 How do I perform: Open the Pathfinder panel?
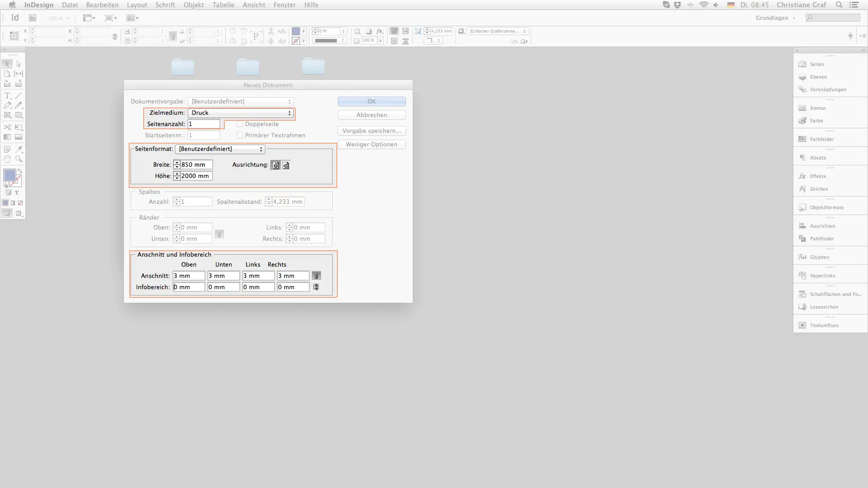click(x=821, y=239)
